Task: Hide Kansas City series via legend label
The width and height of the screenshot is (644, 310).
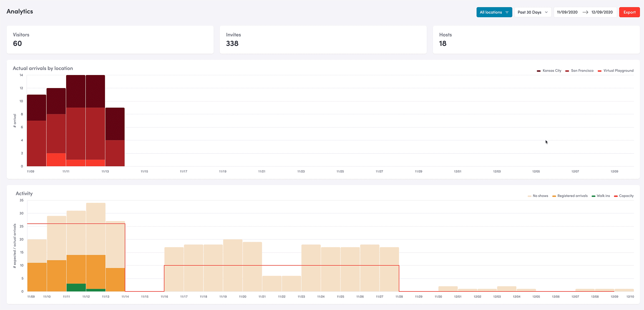Action: (552, 71)
